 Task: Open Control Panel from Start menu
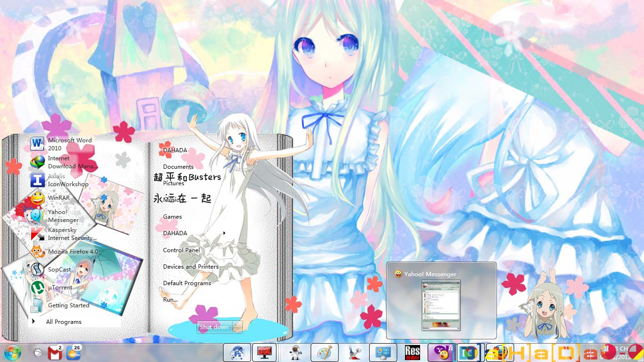(x=182, y=250)
